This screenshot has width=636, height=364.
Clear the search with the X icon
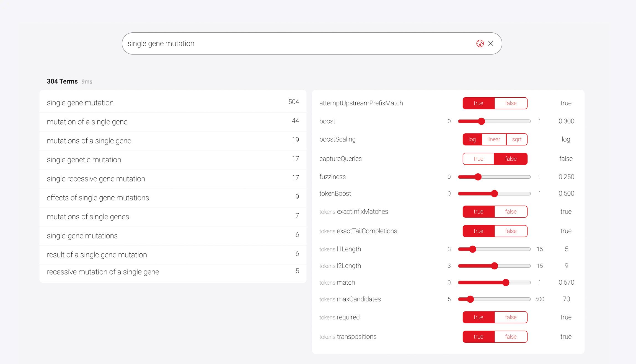coord(491,43)
